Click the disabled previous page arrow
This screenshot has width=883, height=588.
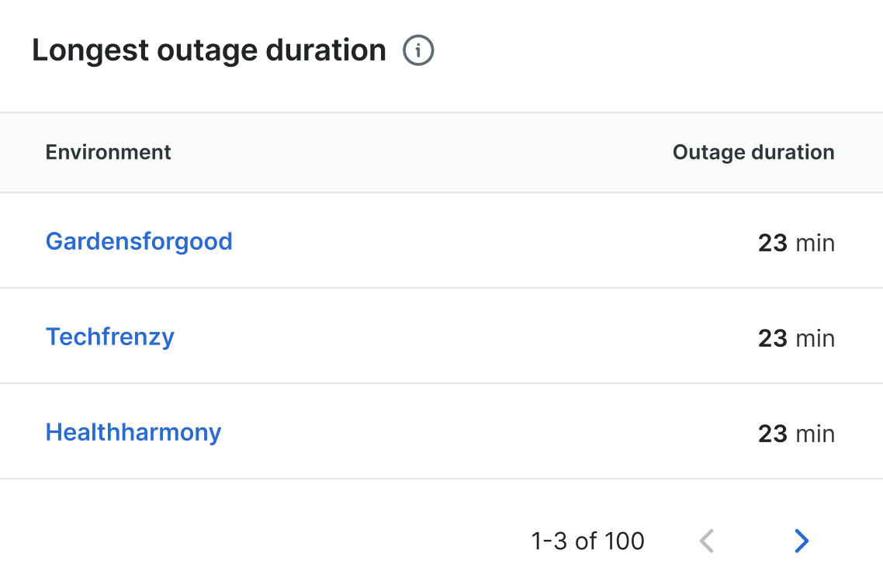[706, 541]
